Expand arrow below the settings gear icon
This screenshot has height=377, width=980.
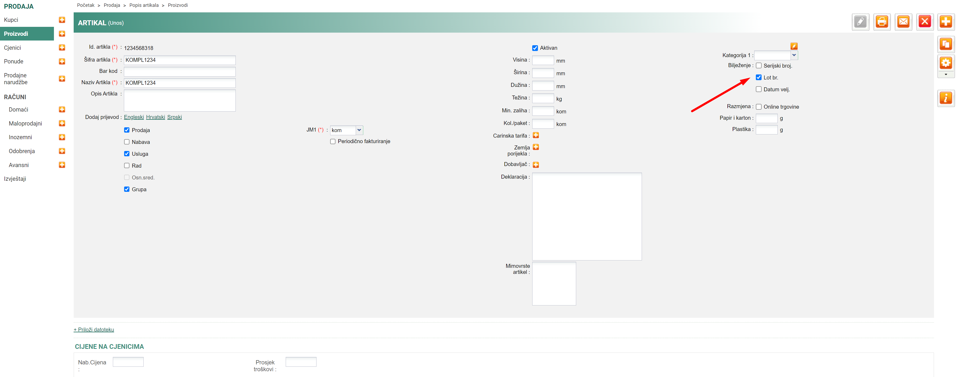click(x=946, y=74)
